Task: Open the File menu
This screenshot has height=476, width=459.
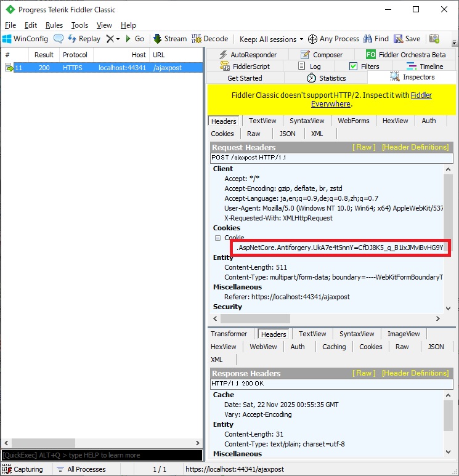Action: point(10,25)
